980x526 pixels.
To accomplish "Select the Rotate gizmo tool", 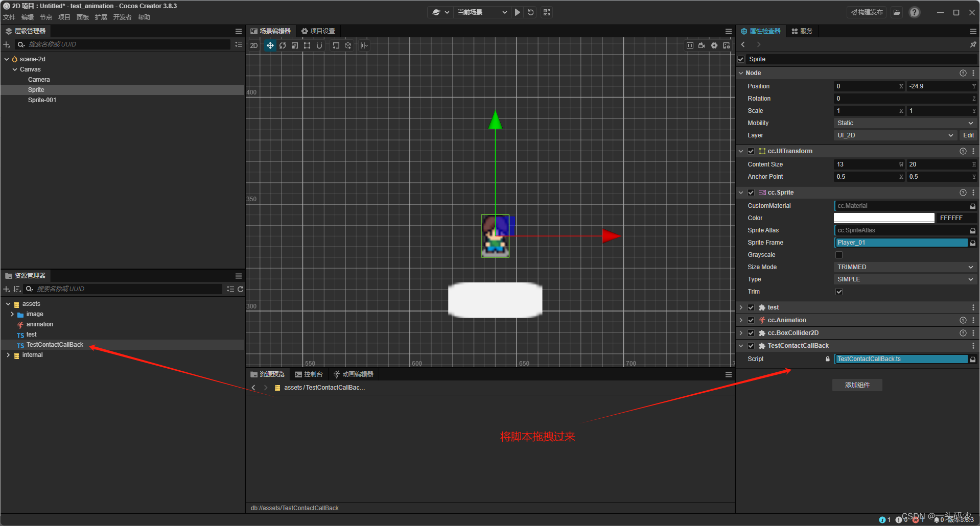I will coord(283,45).
